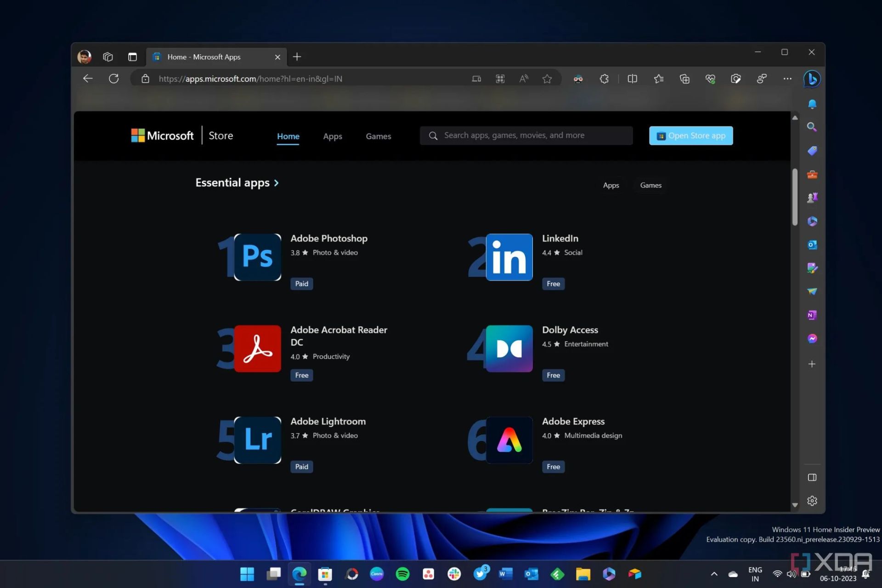Open Adobe Lightroom app icon
This screenshot has width=882, height=588.
(258, 440)
